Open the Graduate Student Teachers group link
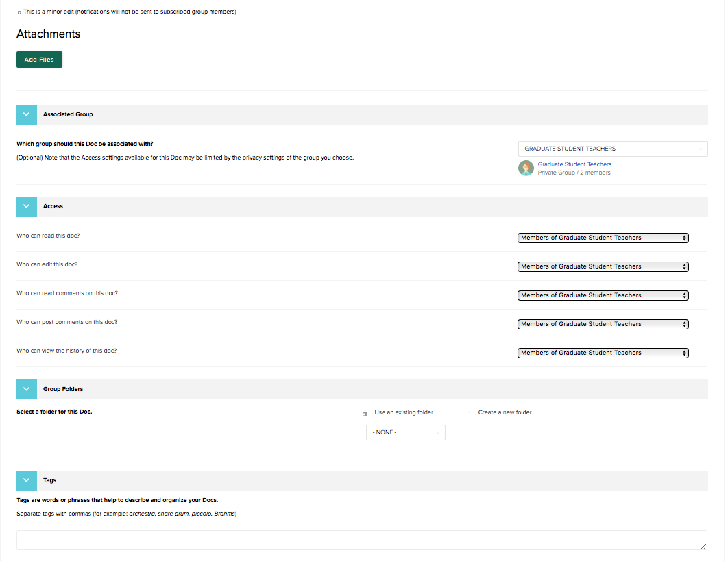 574,164
